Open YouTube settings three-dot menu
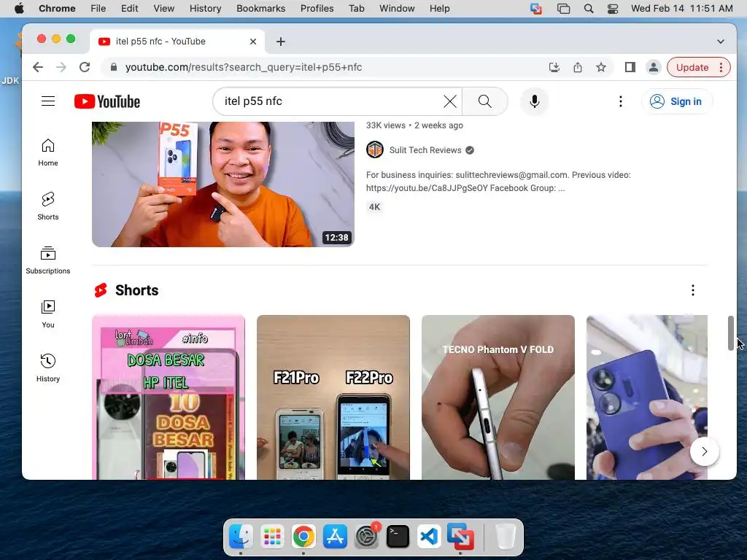Screen dimensions: 747x560 620,101
